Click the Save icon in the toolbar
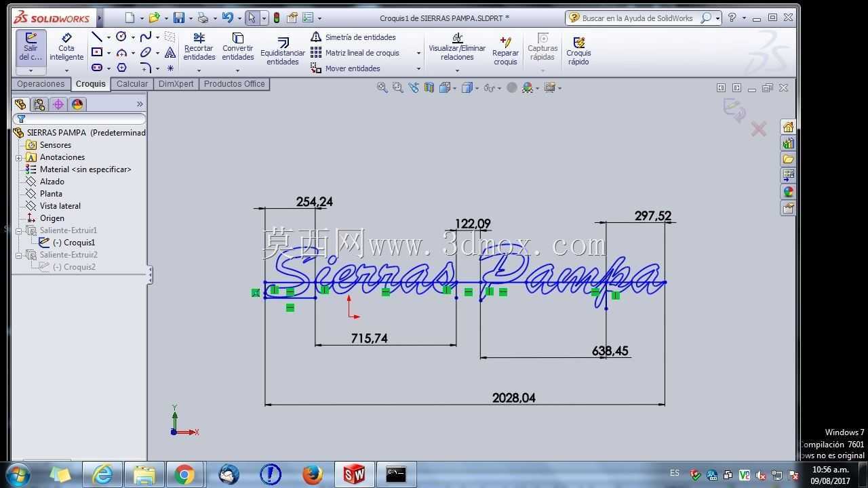The width and height of the screenshot is (868, 488). click(178, 18)
